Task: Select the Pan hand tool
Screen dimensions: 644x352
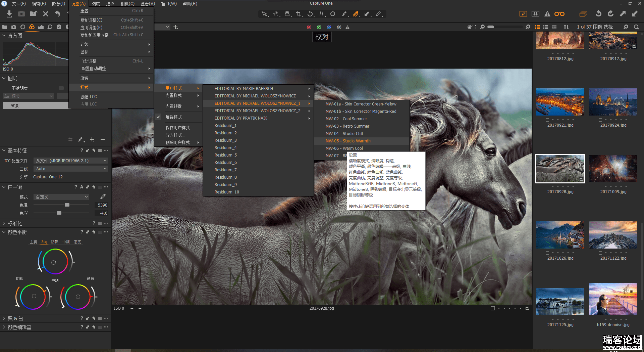Action: point(276,14)
